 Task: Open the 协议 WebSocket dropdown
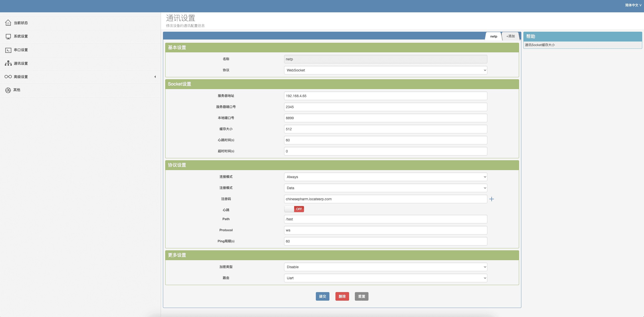(385, 70)
